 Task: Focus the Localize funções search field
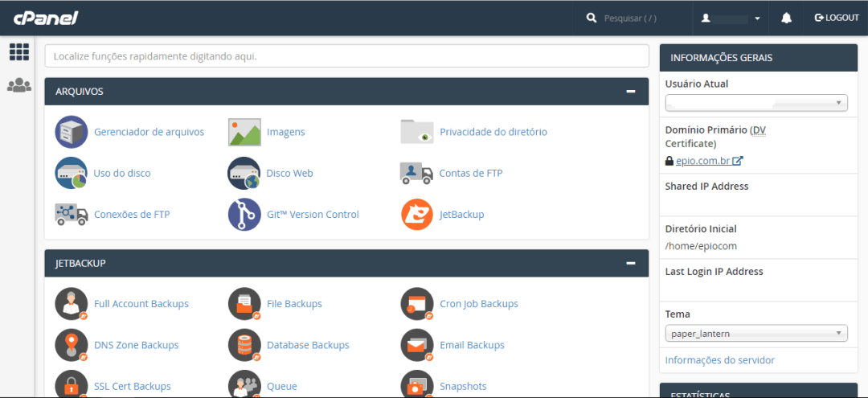(x=346, y=56)
